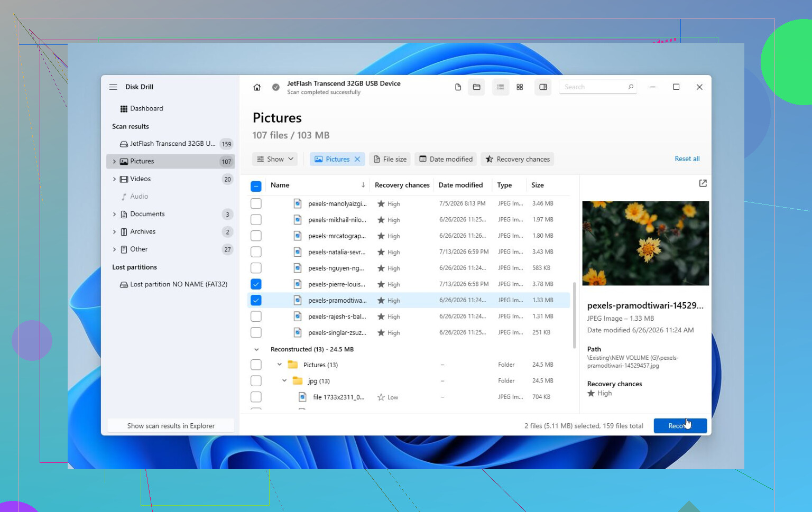This screenshot has width=812, height=512.
Task: Sort by the Type column header
Action: [x=504, y=185]
